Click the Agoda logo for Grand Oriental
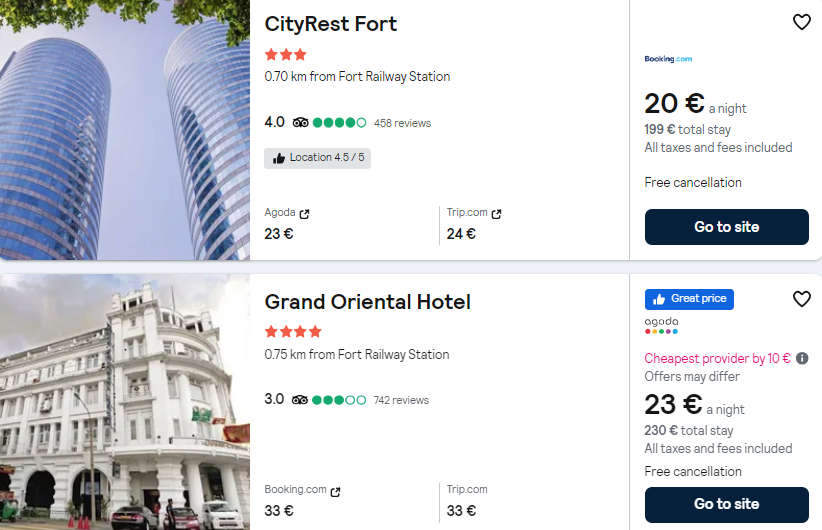This screenshot has width=822, height=530. [661, 325]
